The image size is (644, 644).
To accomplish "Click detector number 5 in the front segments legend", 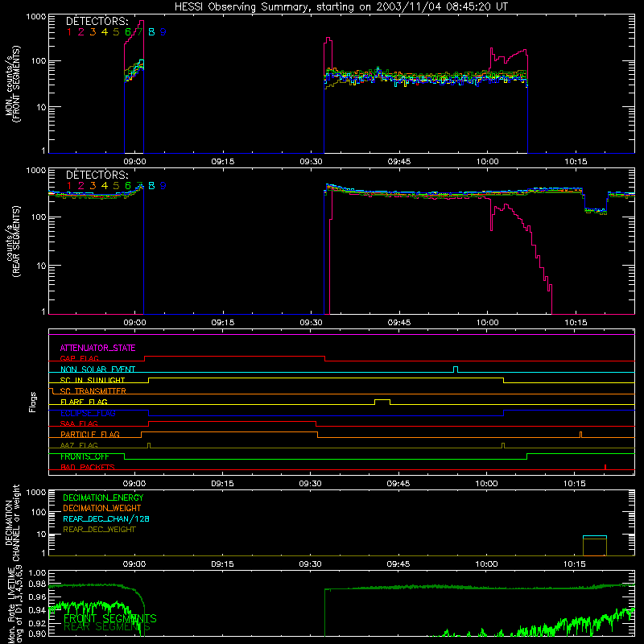I will 116,32.
